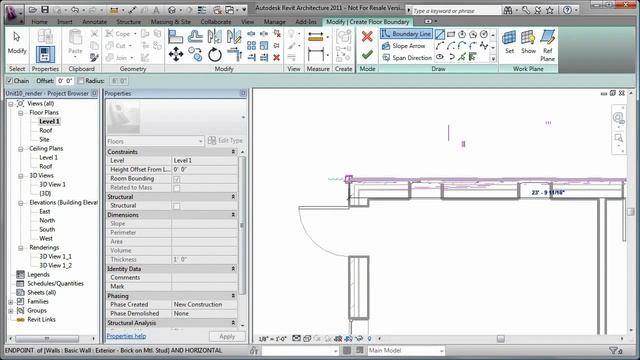Open the Massing & Site ribbon tab
This screenshot has width=640, height=360.
coord(171,22)
